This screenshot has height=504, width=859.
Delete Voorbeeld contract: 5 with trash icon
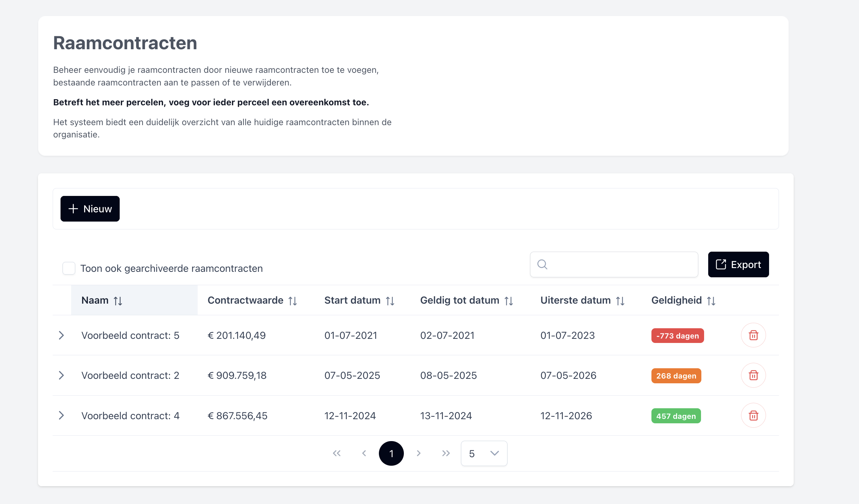pos(753,335)
